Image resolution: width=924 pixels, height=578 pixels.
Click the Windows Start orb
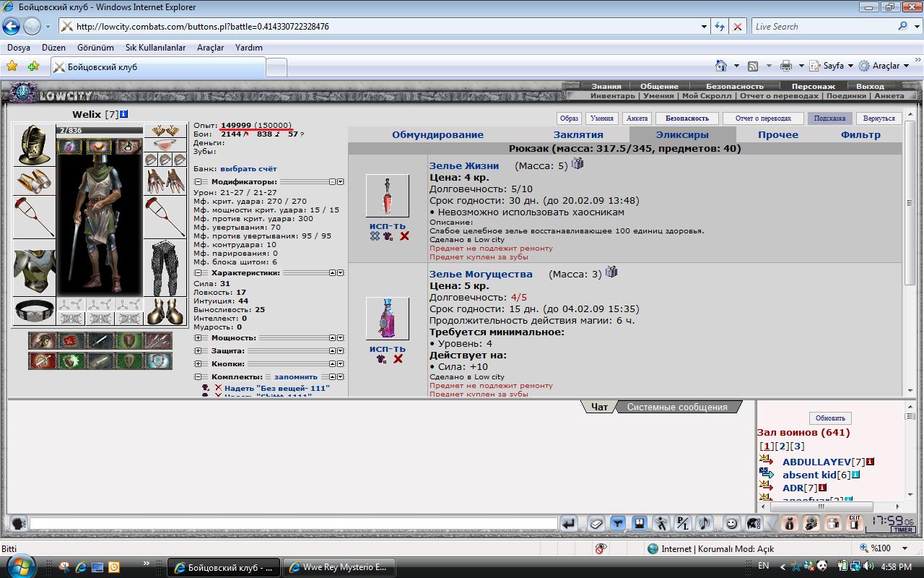tap(19, 566)
